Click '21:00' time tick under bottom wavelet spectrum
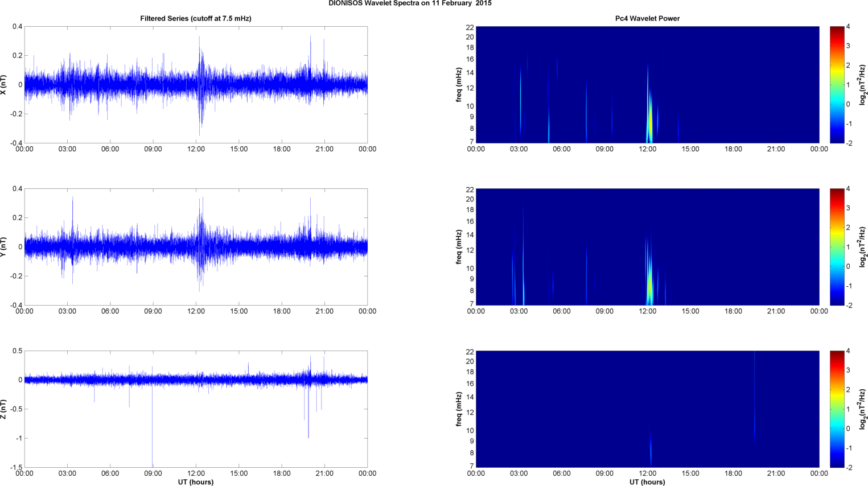 tap(776, 473)
